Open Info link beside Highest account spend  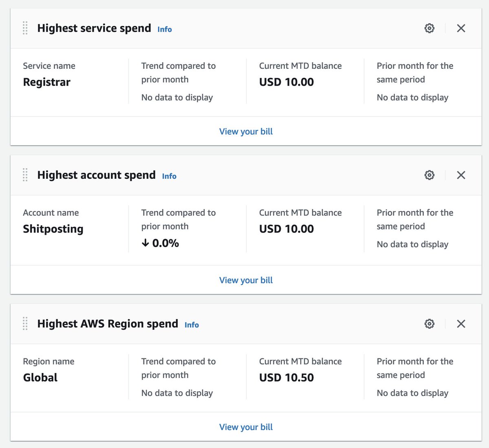[x=169, y=176]
